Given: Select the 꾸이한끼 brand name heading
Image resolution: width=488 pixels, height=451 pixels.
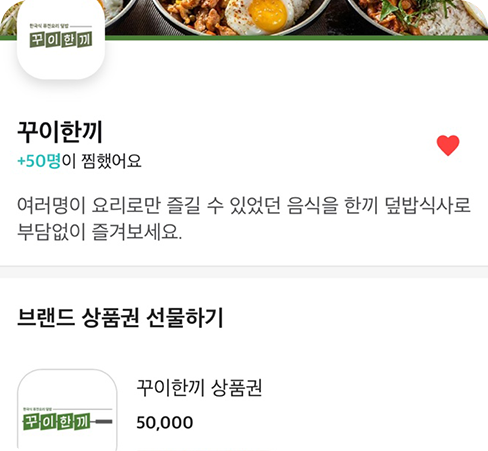Looking at the screenshot, I should (60, 132).
